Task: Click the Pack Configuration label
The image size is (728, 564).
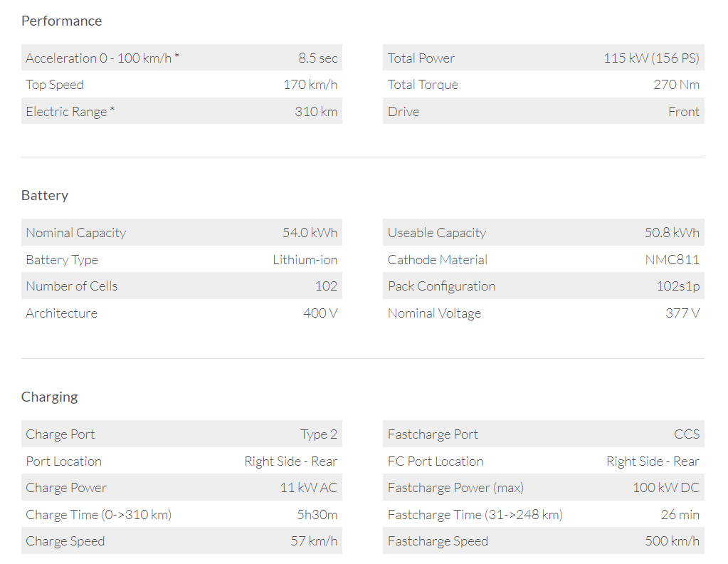Action: (x=441, y=286)
